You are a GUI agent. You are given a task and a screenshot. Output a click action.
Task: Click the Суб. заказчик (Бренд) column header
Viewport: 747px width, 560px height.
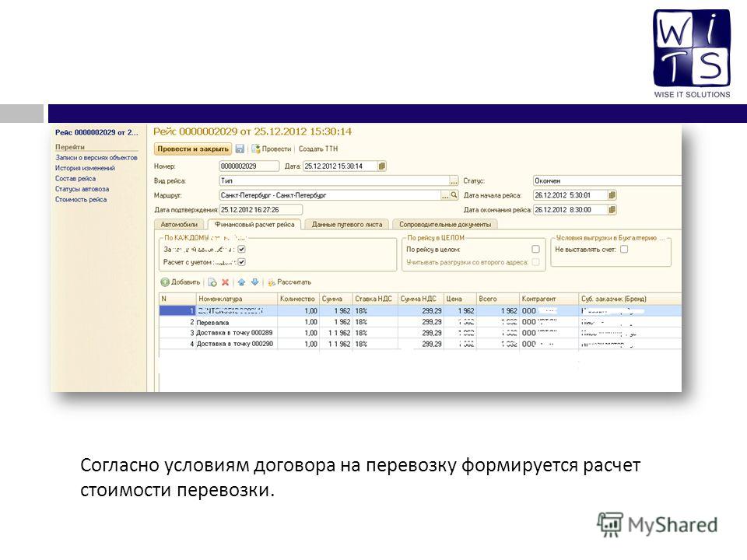(x=630, y=299)
